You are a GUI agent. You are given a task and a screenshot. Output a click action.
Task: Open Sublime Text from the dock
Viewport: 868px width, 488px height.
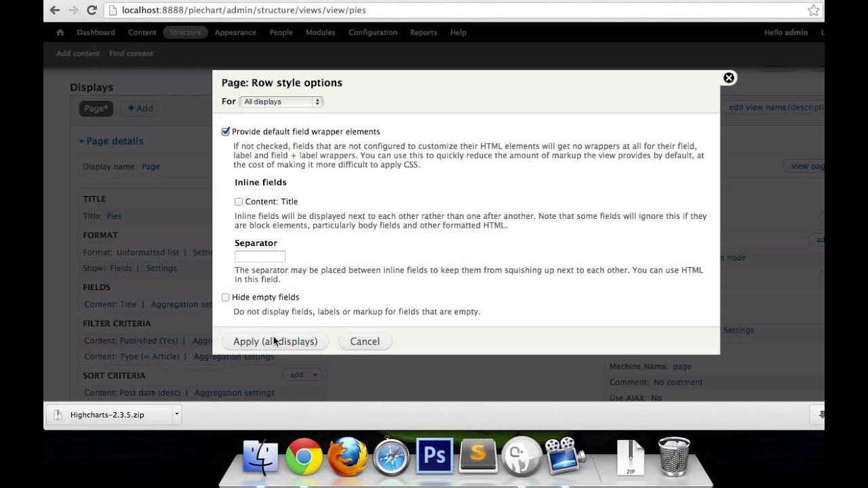(478, 456)
